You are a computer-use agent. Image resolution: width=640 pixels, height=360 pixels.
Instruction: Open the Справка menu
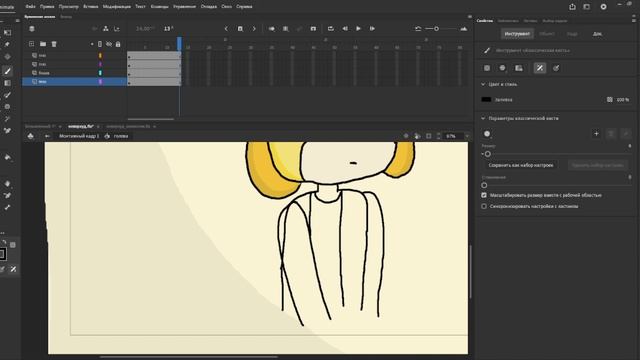[244, 7]
